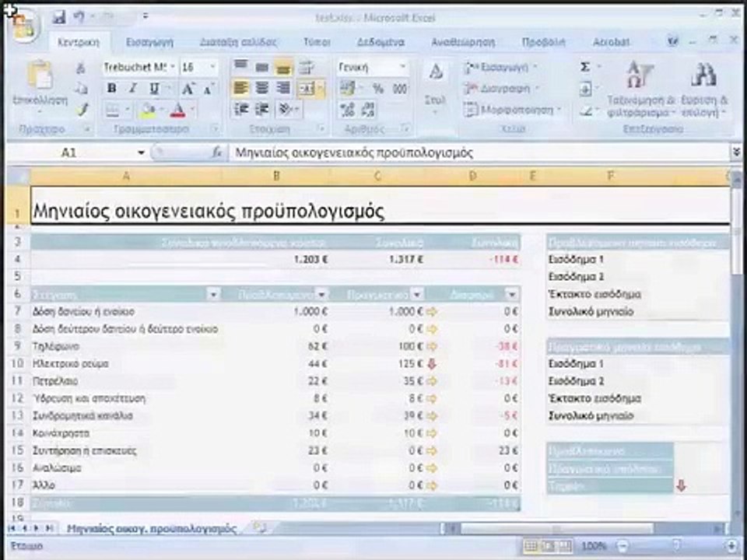Switch to the Εισαγωγή ribbon tab
The height and width of the screenshot is (560, 747).
149,42
